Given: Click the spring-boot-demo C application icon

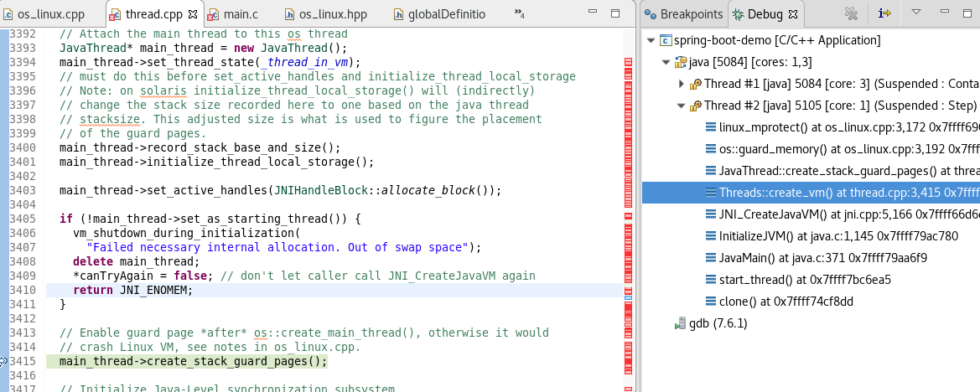Looking at the screenshot, I should 666,40.
